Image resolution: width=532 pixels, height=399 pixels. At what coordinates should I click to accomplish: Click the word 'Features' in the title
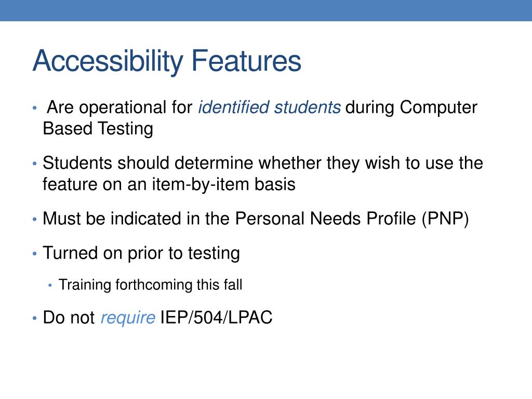click(x=246, y=61)
